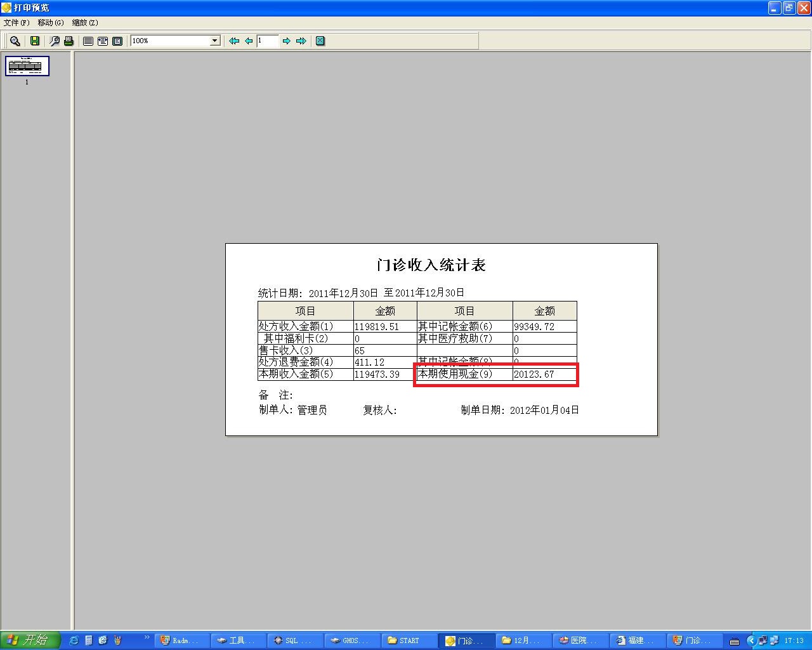
Task: Click the system tray clock showing 17:13
Action: [794, 640]
